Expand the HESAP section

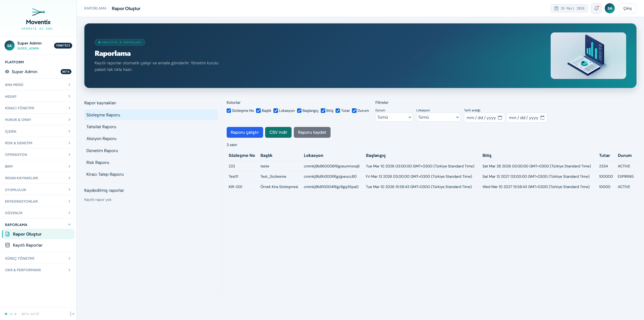pos(38,97)
